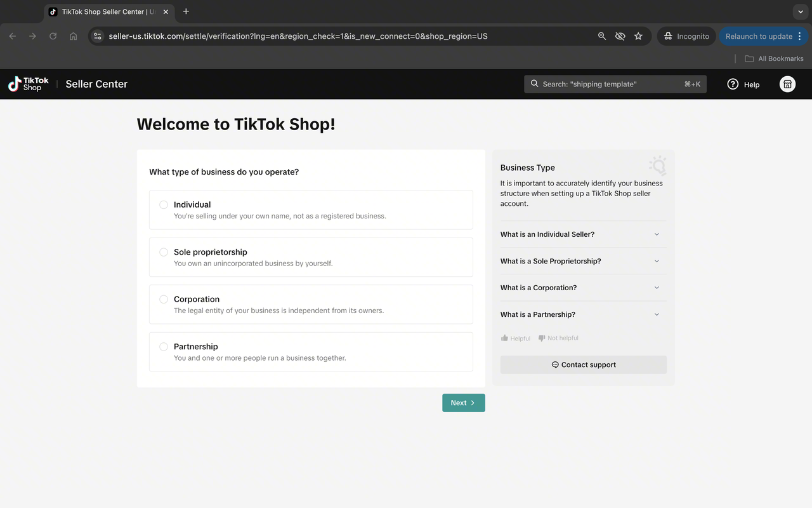Focus the shipping template search field
Image resolution: width=812 pixels, height=508 pixels.
615,84
